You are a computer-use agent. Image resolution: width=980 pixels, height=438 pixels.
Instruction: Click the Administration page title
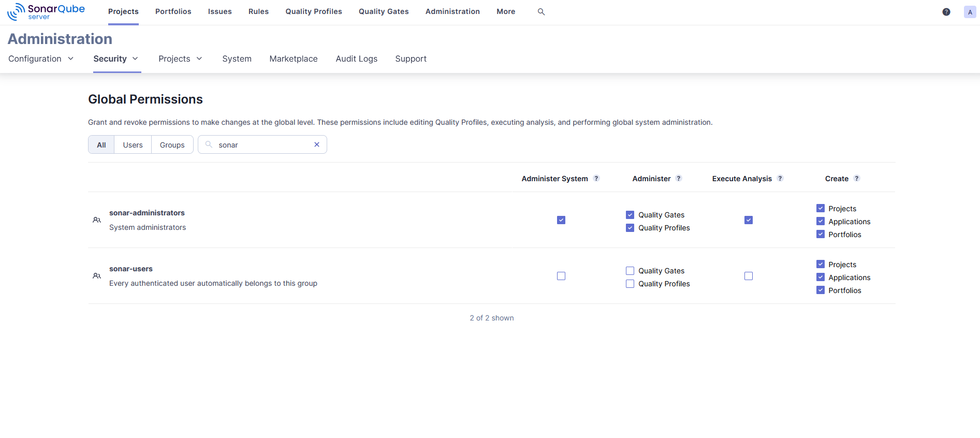(x=60, y=39)
